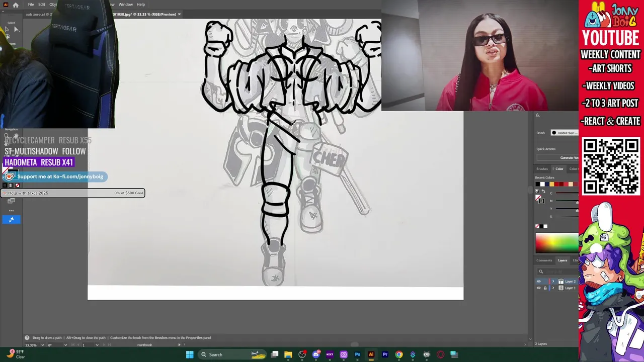Select the Stroke box in Color panel
The image size is (644, 362).
coord(541,201)
